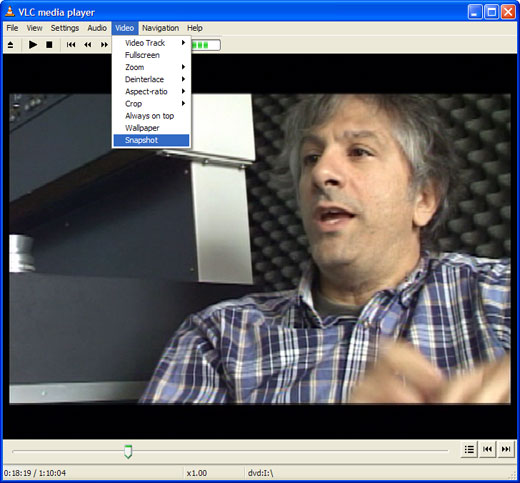
Task: Close the VLC media player window
Action: 508,12
